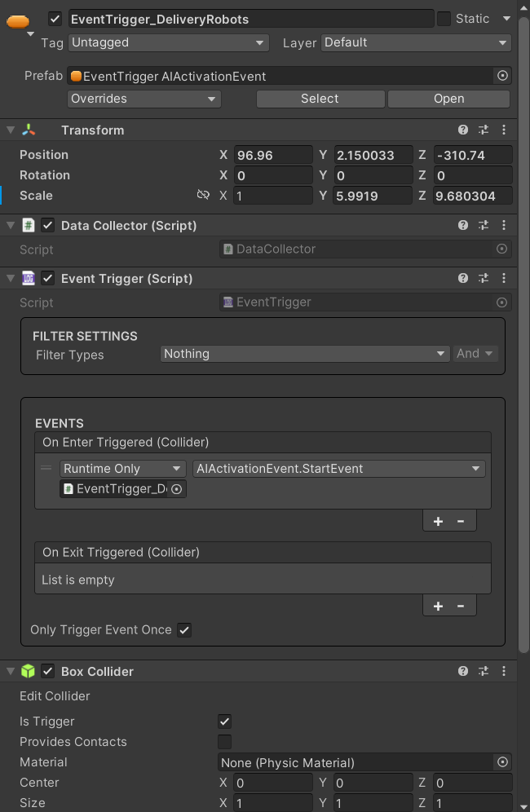The width and height of the screenshot is (530, 812).
Task: Click Scale Z field 9.680304
Action: 472,196
